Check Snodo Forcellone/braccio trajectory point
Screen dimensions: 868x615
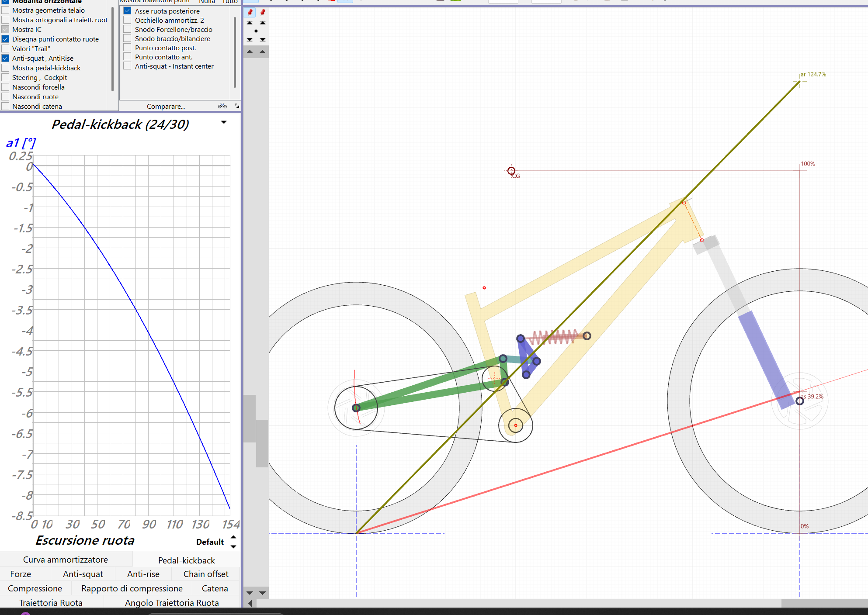click(128, 29)
